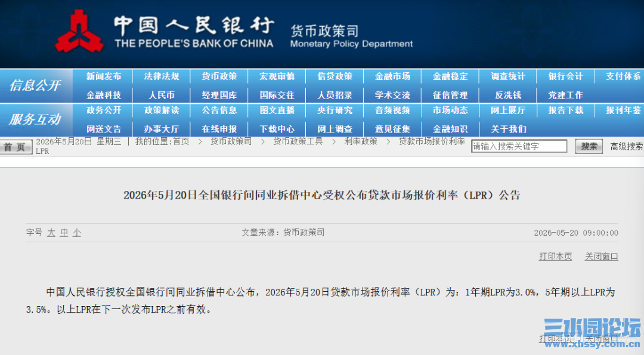Click the 货币政策司 department header text
Image resolution: width=644 pixels, height=355 pixels.
(x=324, y=31)
